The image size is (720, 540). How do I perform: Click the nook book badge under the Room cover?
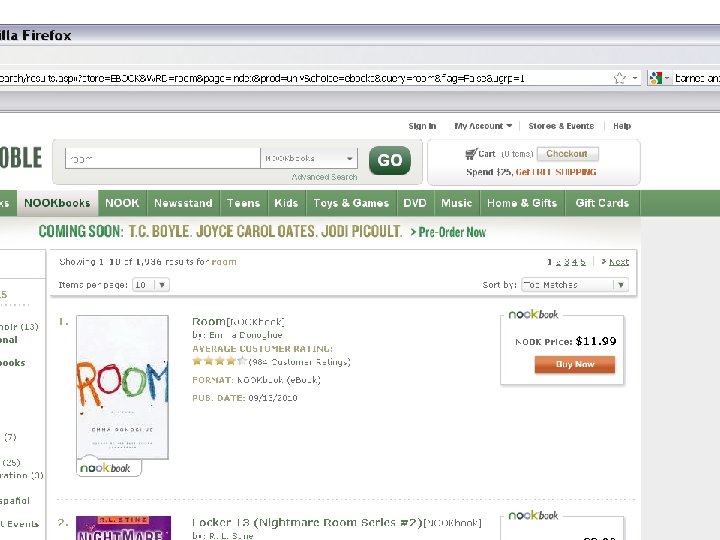108,467
